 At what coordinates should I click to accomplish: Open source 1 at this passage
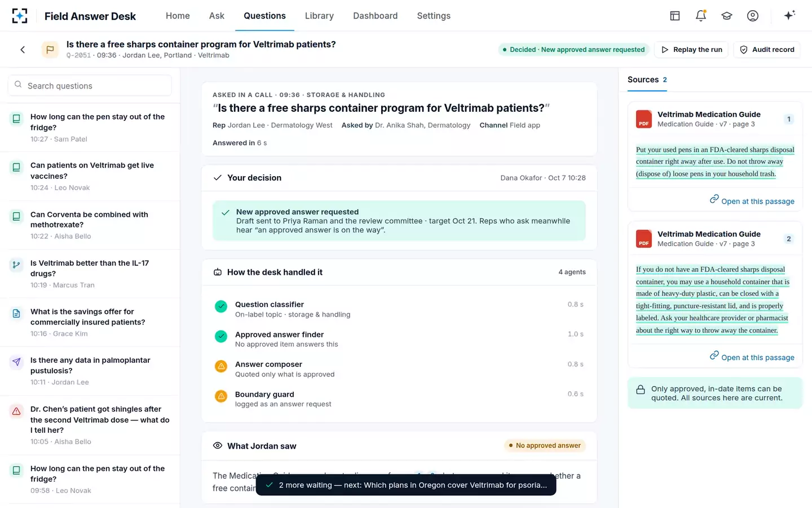click(x=752, y=201)
